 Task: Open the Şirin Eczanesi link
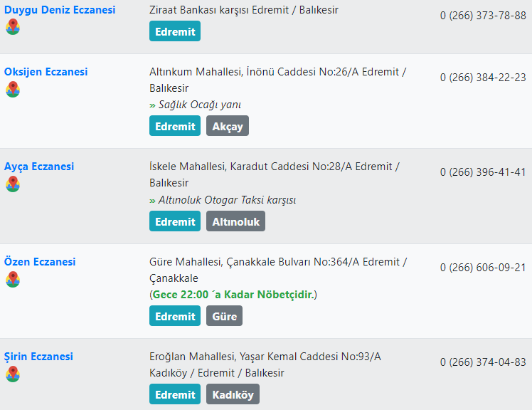(x=38, y=357)
